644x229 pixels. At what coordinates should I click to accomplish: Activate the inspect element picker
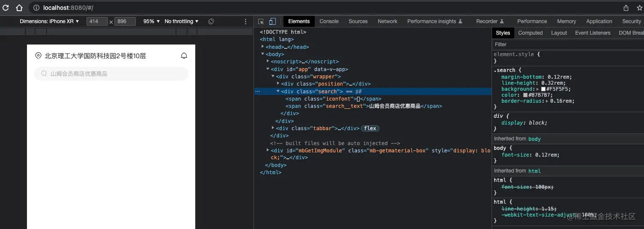[261, 21]
